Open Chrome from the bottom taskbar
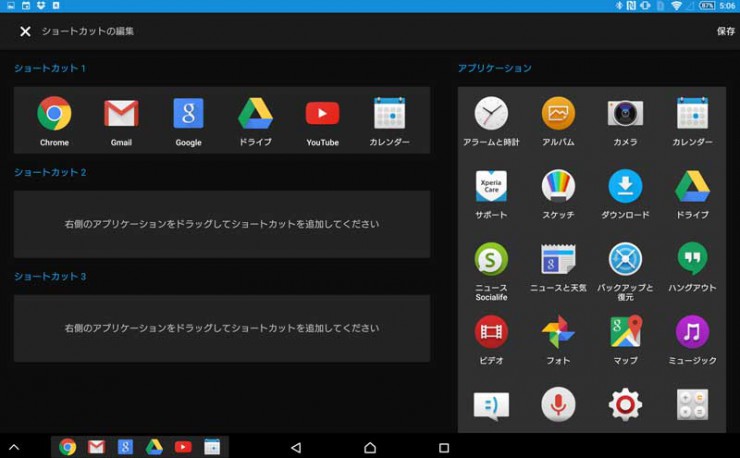Viewport: 740px width, 458px height. [x=67, y=447]
